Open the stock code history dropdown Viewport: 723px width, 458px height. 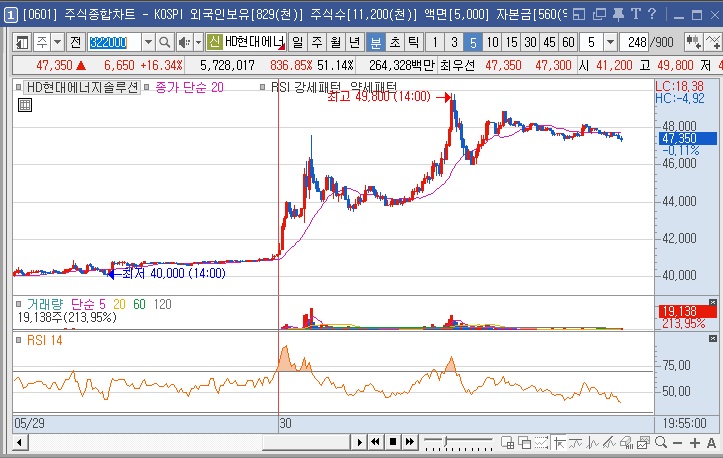tap(148, 43)
